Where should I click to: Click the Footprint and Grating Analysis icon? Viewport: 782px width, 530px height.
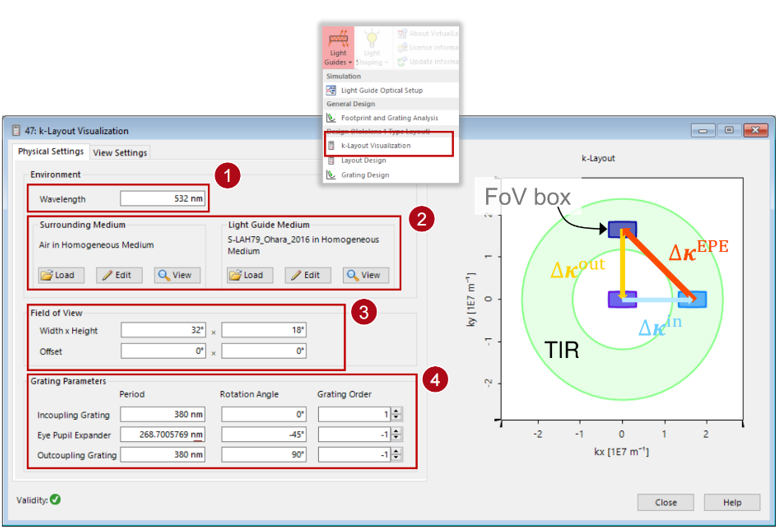(331, 118)
